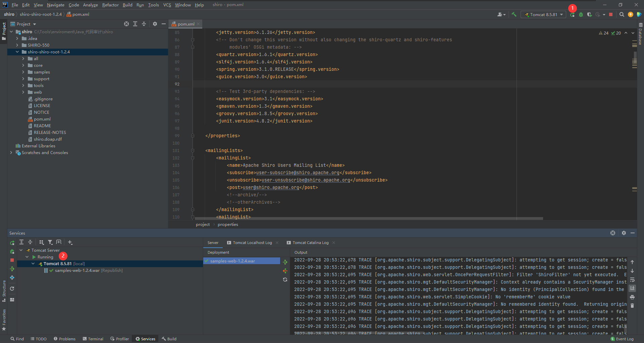Toggle the Project tool window side tab

pos(4,31)
